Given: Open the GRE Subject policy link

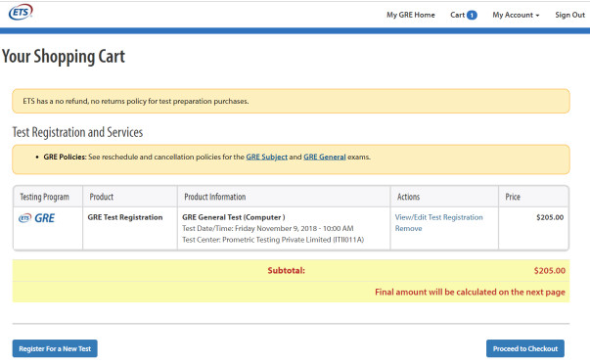Looking at the screenshot, I should click(267, 157).
